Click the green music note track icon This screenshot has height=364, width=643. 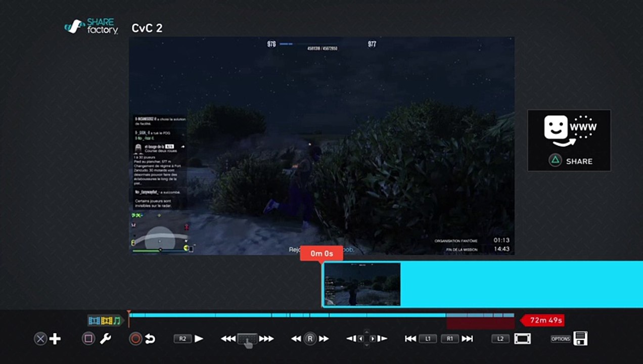(x=117, y=321)
